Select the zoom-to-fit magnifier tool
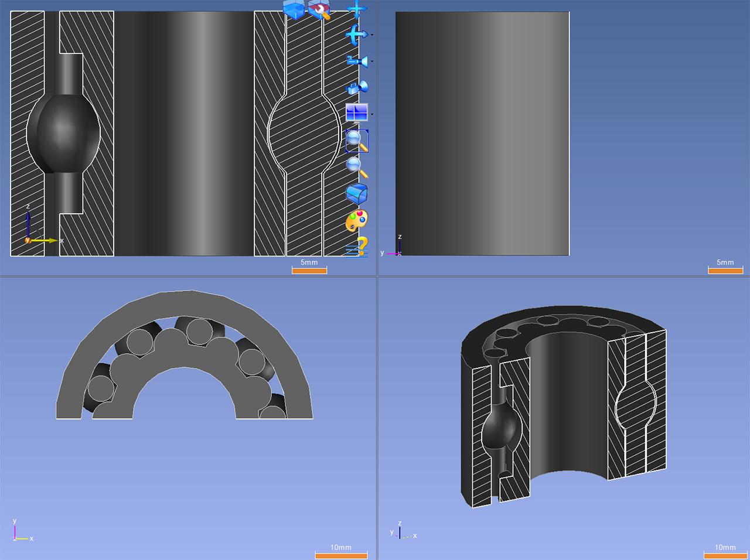Image resolution: width=750 pixels, height=560 pixels. click(x=357, y=141)
